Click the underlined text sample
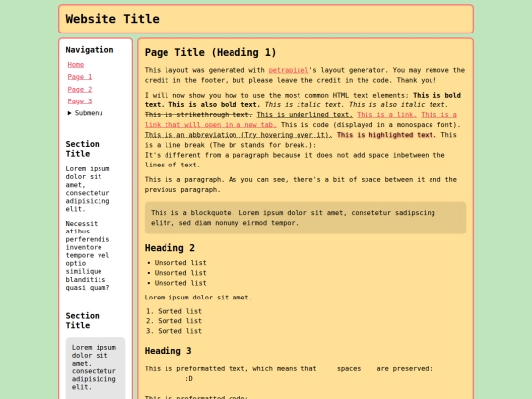Image resolution: width=532 pixels, height=399 pixels. [x=304, y=115]
